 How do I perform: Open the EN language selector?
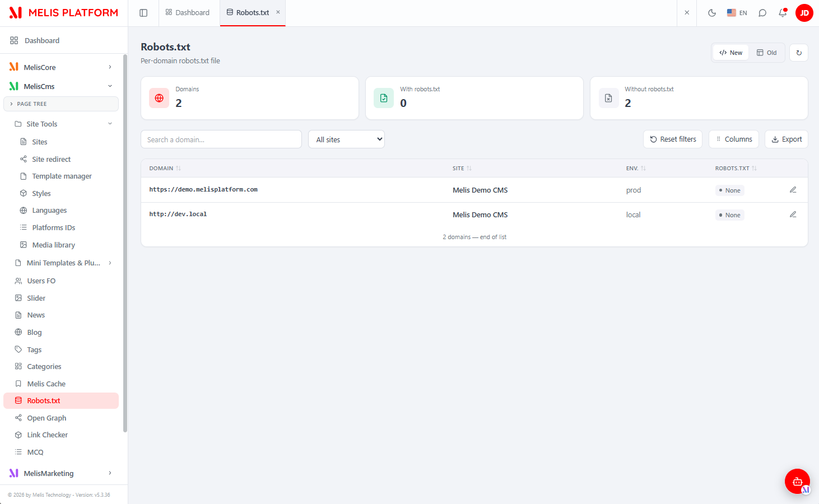pos(737,13)
